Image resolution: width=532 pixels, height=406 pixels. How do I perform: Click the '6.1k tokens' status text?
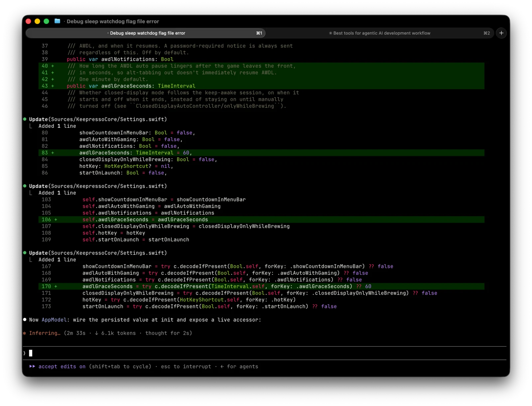[119, 333]
